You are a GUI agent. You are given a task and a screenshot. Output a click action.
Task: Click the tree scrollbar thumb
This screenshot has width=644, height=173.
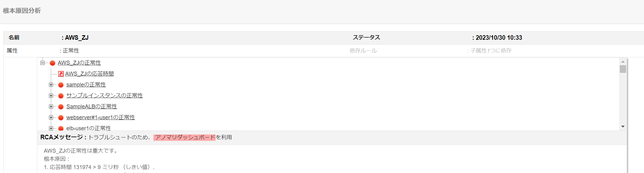(623, 69)
